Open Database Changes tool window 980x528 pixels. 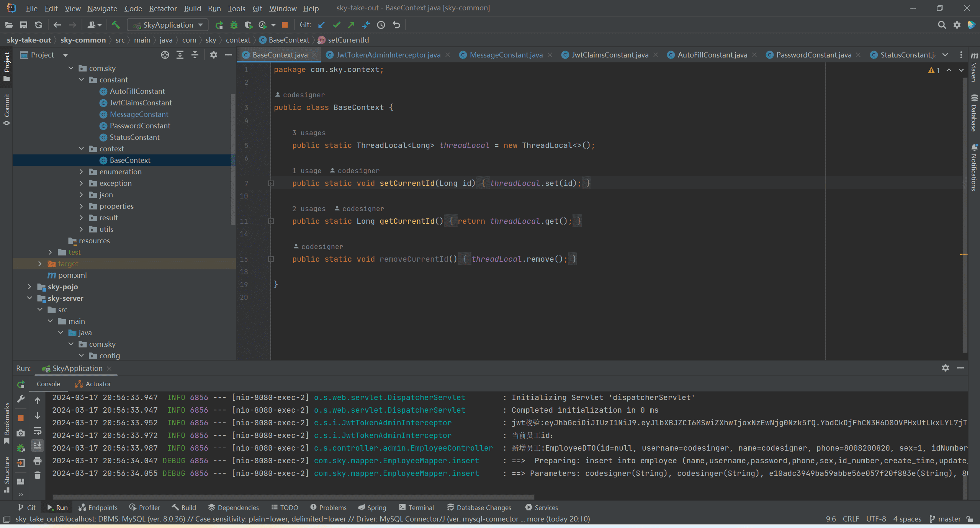[479, 507]
